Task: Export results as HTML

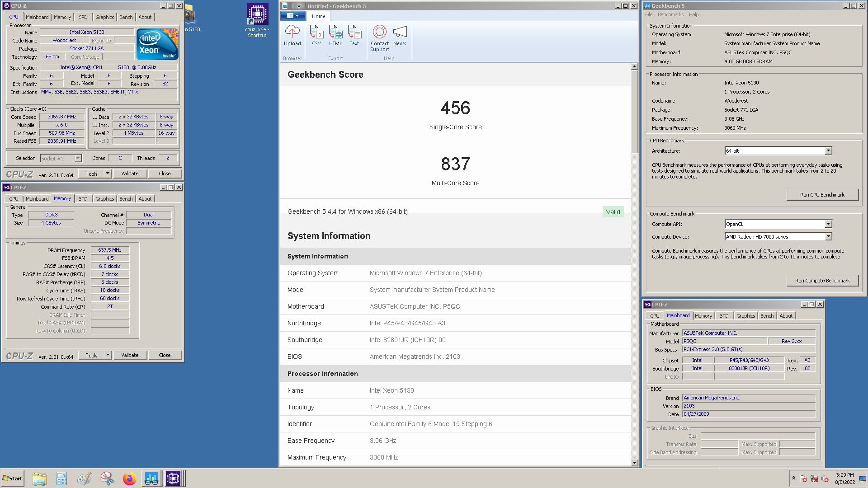Action: 335,36
